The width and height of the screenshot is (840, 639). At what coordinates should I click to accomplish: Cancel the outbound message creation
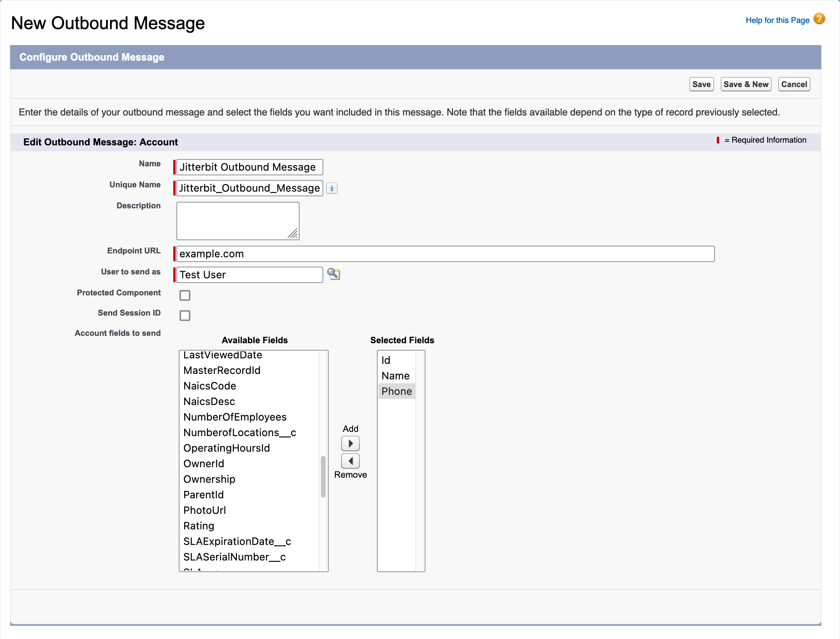[794, 84]
